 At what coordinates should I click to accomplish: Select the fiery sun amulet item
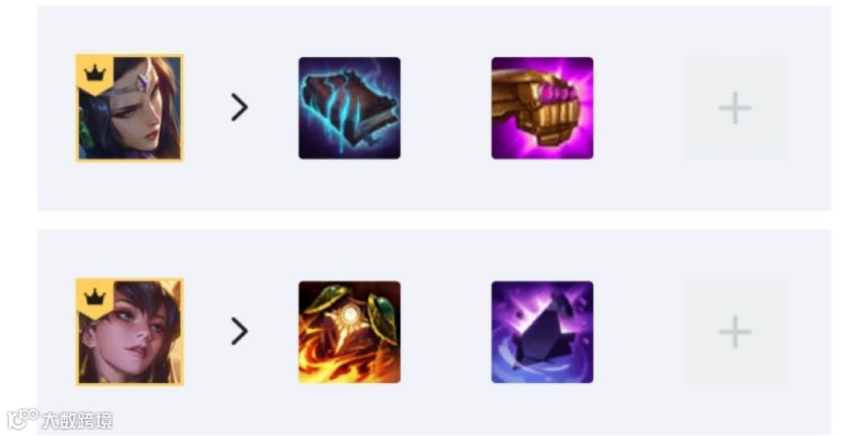tap(350, 332)
